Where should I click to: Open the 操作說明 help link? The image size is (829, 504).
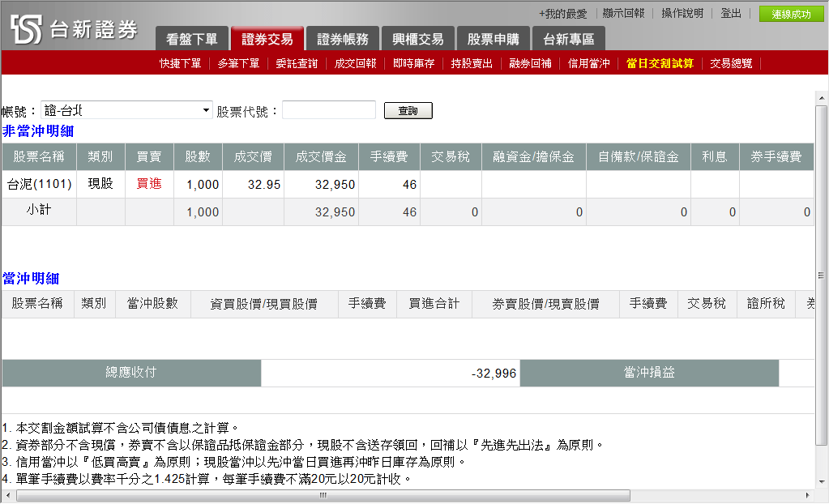point(682,14)
